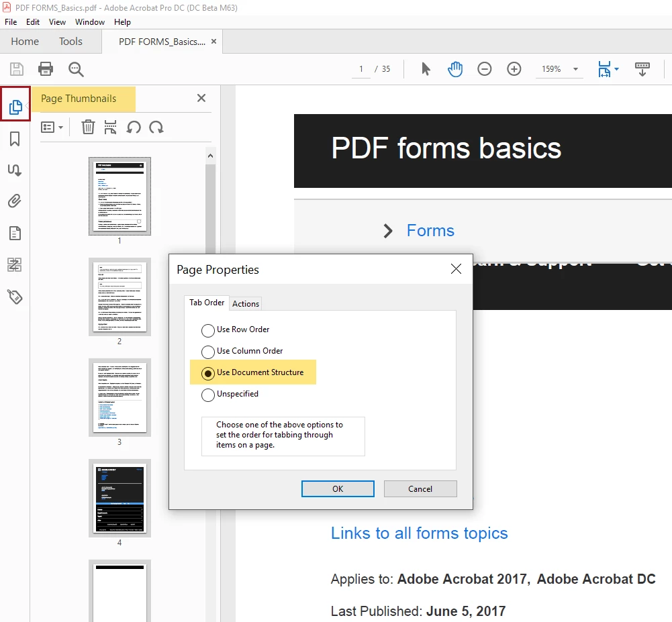Click the tab order instruction text box
The height and width of the screenshot is (622, 672).
click(x=283, y=435)
